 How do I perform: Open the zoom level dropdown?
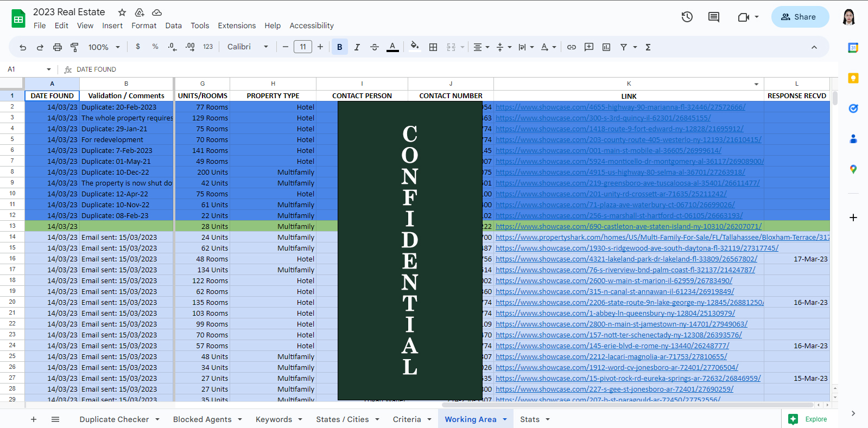pyautogui.click(x=104, y=47)
